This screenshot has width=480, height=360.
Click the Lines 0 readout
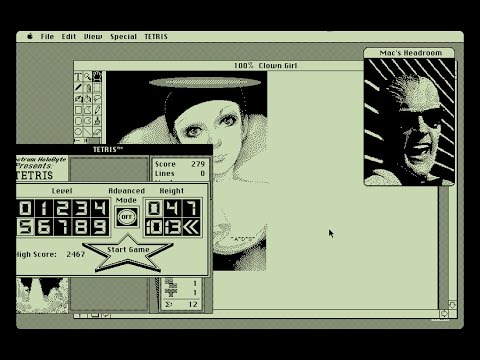pyautogui.click(x=180, y=173)
